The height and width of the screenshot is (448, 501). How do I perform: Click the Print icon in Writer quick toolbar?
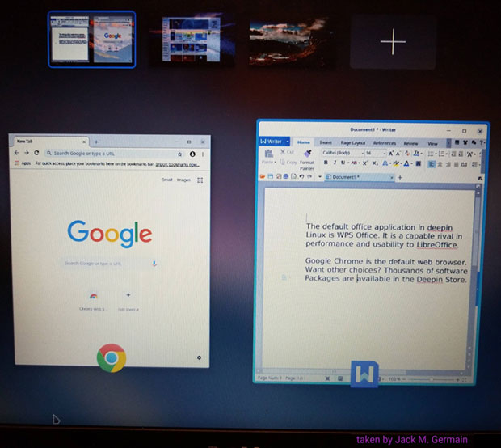(x=286, y=176)
